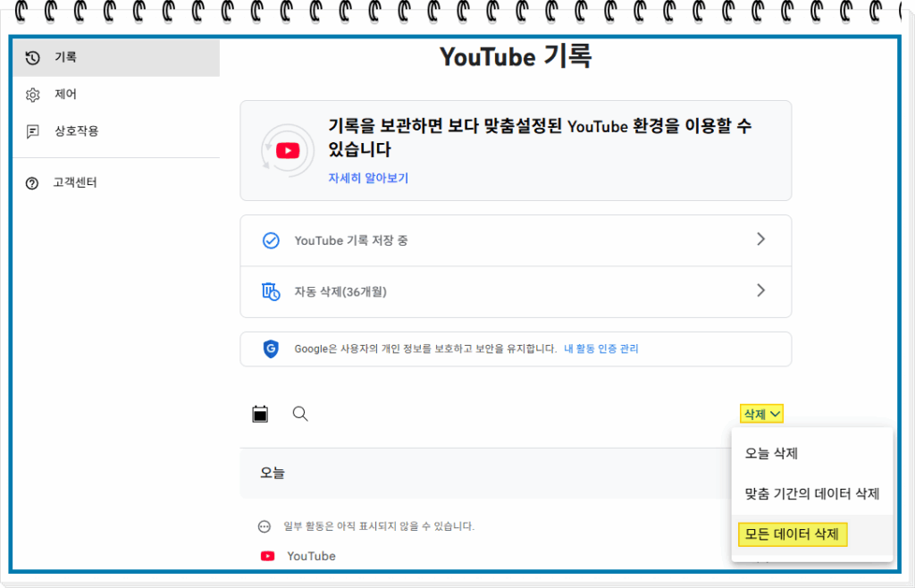This screenshot has height=588, width=915.
Task: Choose 맞춤 기간의 데이터 삭제 option
Action: pos(811,494)
